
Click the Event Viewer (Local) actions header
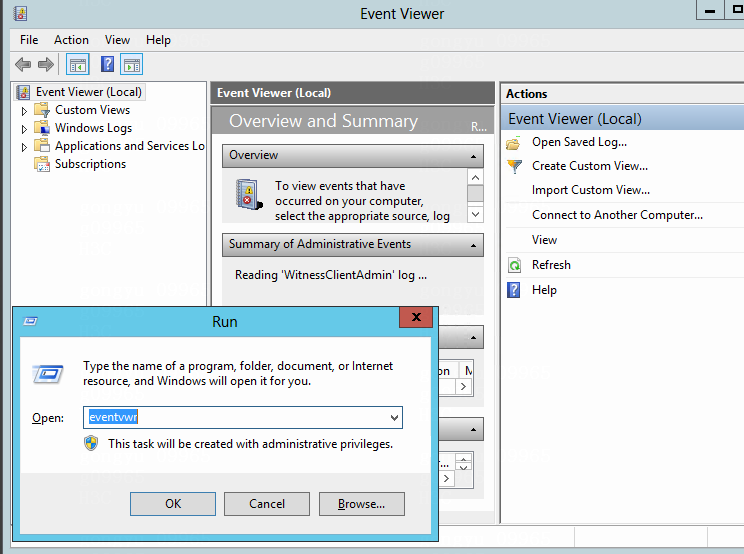tap(623, 119)
